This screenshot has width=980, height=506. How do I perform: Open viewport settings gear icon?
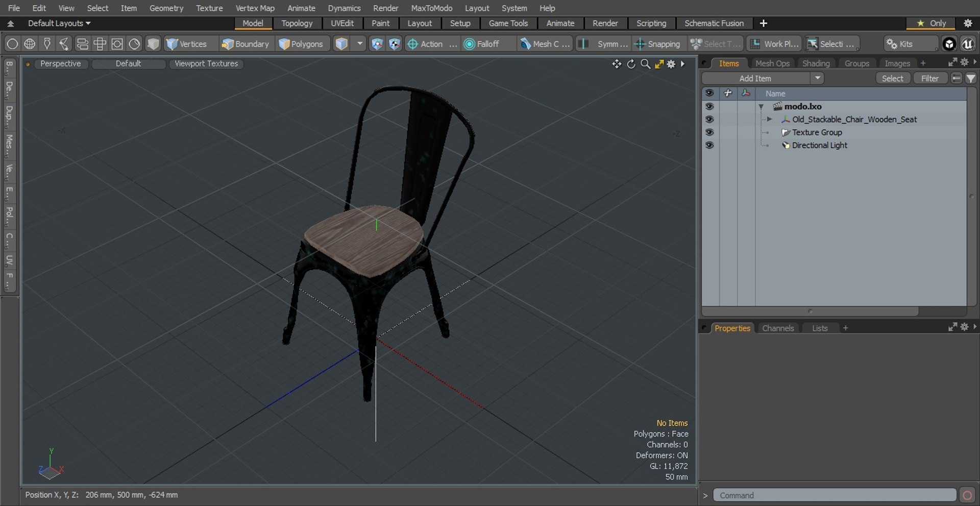tap(671, 64)
